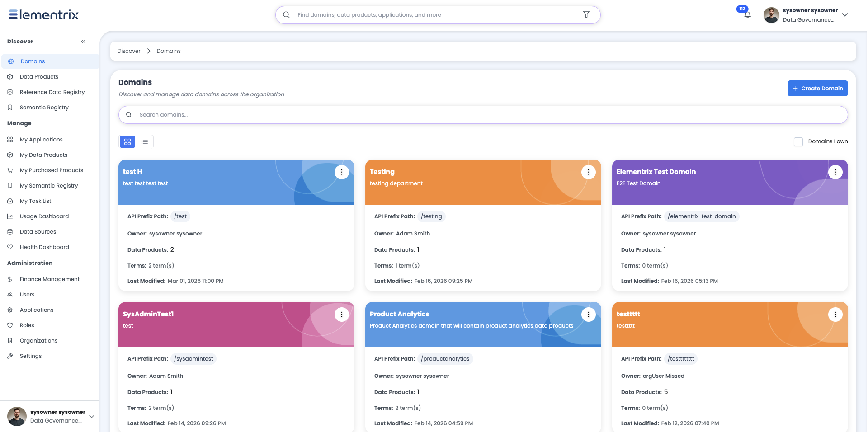868x432 pixels.
Task: Click the notifications bell icon
Action: [747, 15]
